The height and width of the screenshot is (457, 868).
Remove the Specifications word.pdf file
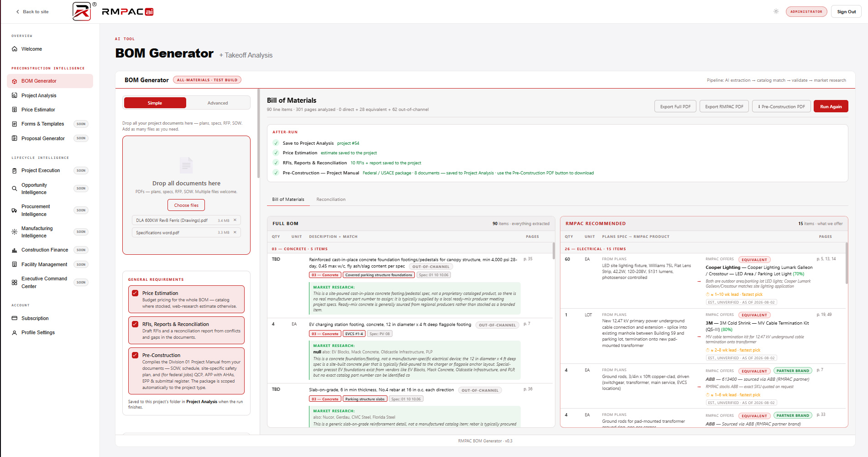235,232
